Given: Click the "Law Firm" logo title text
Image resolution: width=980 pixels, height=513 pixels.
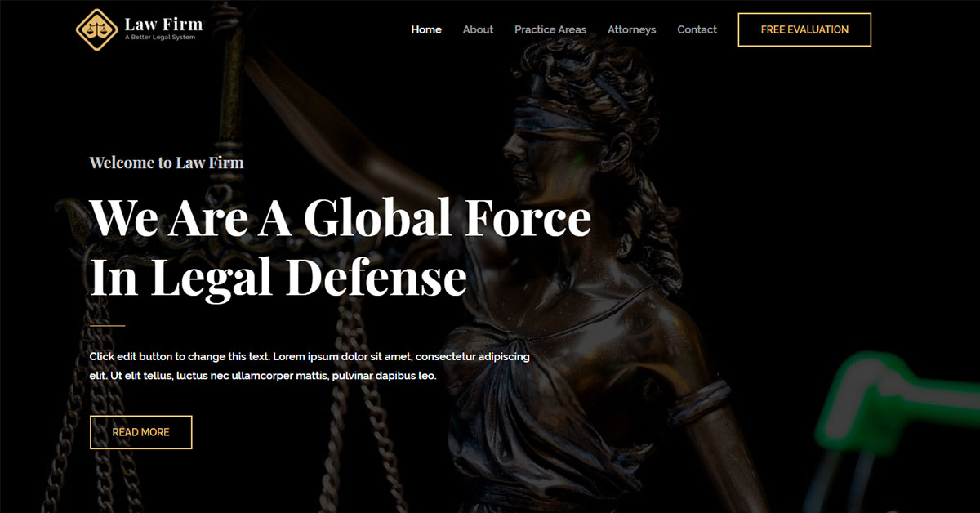Looking at the screenshot, I should click(x=163, y=24).
